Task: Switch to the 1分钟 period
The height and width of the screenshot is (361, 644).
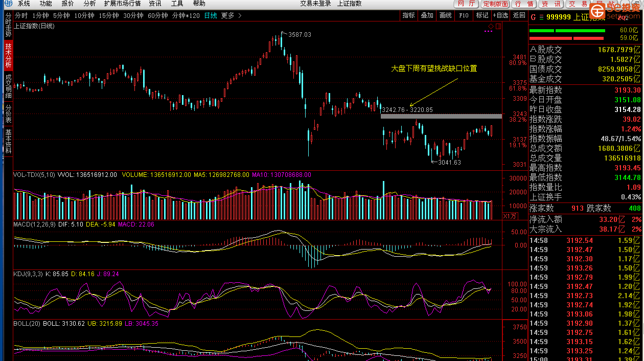Action: [40, 15]
